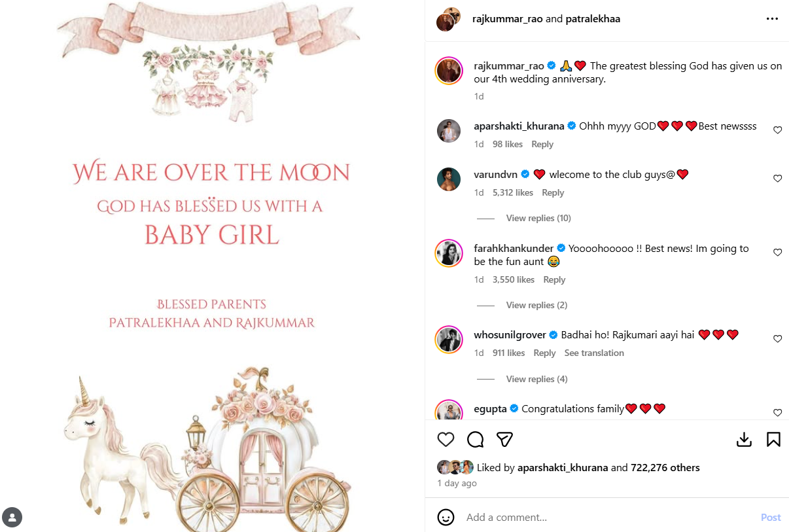The height and width of the screenshot is (532, 789).
Task: Download the post using the download icon
Action: pos(744,440)
